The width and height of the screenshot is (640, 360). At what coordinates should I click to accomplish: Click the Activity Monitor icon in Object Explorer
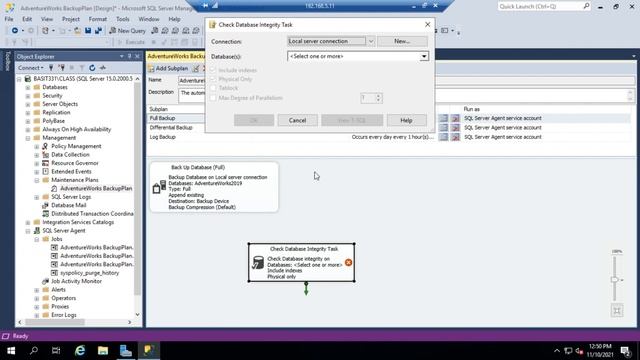click(103, 68)
